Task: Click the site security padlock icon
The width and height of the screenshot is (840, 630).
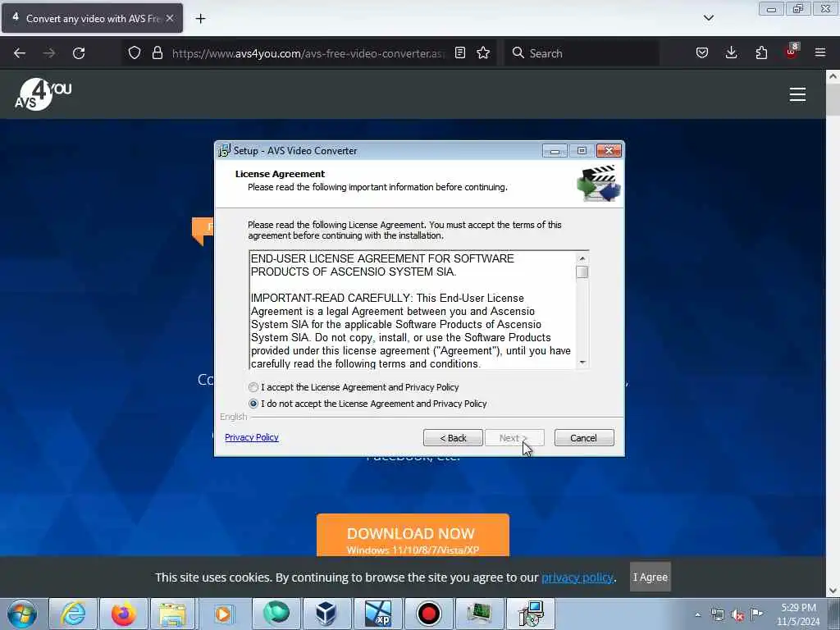Action: [x=157, y=53]
